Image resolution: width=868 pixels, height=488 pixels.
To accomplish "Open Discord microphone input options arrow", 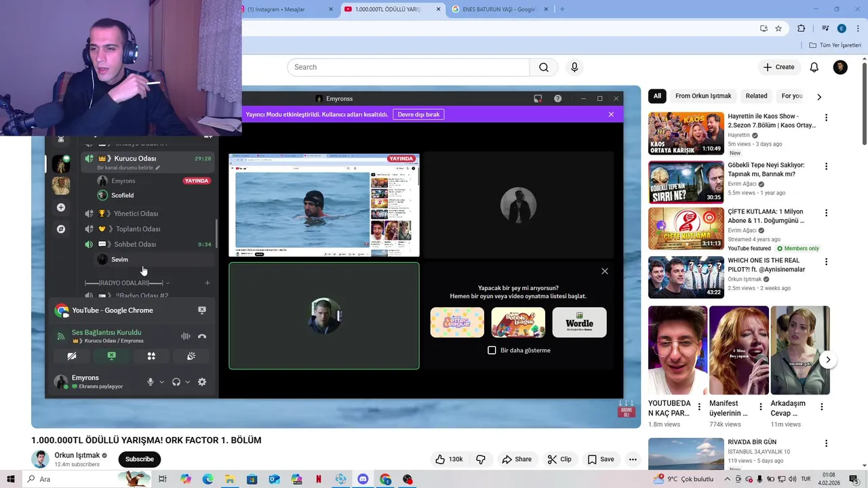I will click(x=161, y=382).
